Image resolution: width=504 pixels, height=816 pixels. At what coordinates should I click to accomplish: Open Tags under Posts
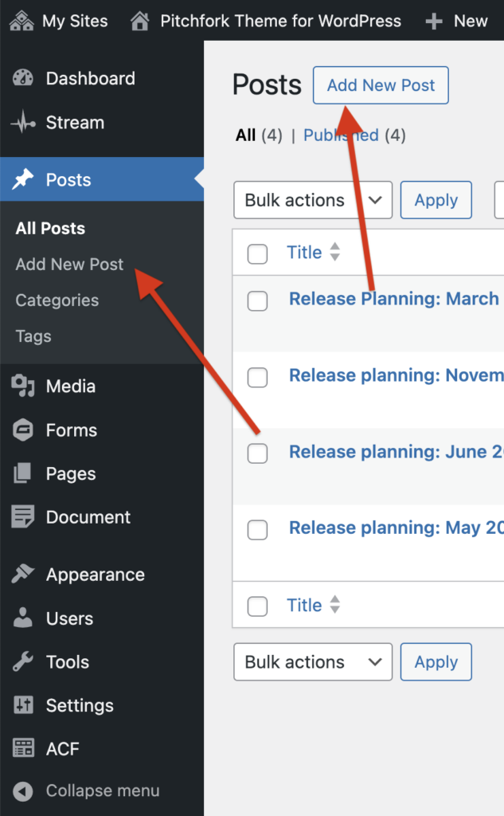click(33, 336)
